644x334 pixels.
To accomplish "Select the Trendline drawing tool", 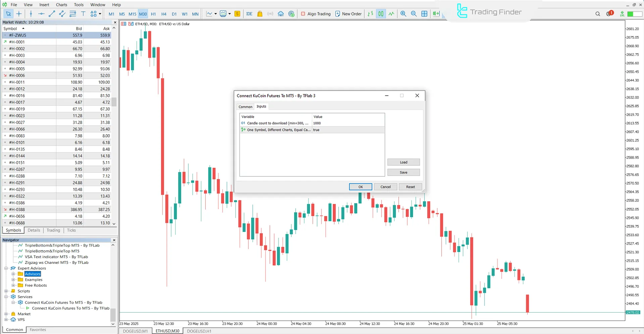I will point(52,14).
